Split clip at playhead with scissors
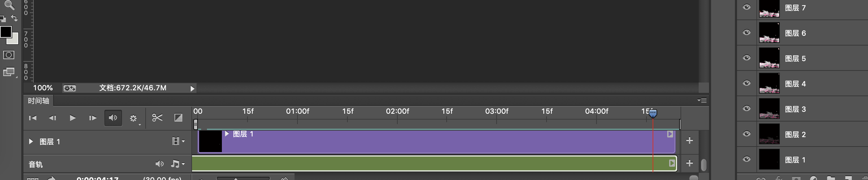The height and width of the screenshot is (180, 868). (x=157, y=118)
